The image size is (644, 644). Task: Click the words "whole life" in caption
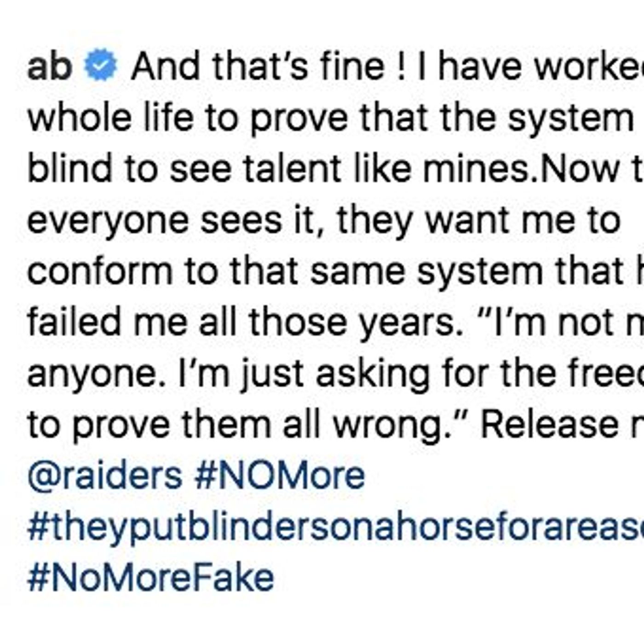coord(110,118)
